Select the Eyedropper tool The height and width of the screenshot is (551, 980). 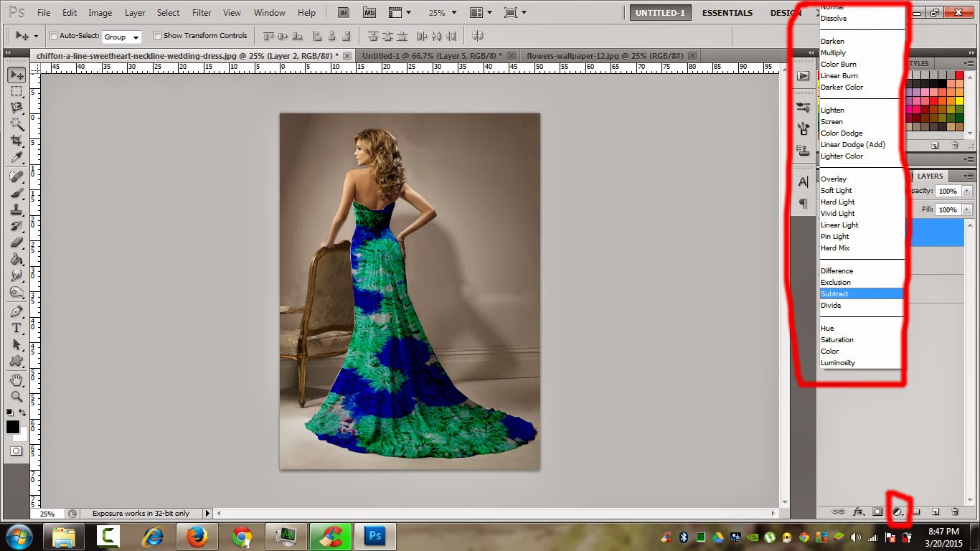pyautogui.click(x=16, y=157)
